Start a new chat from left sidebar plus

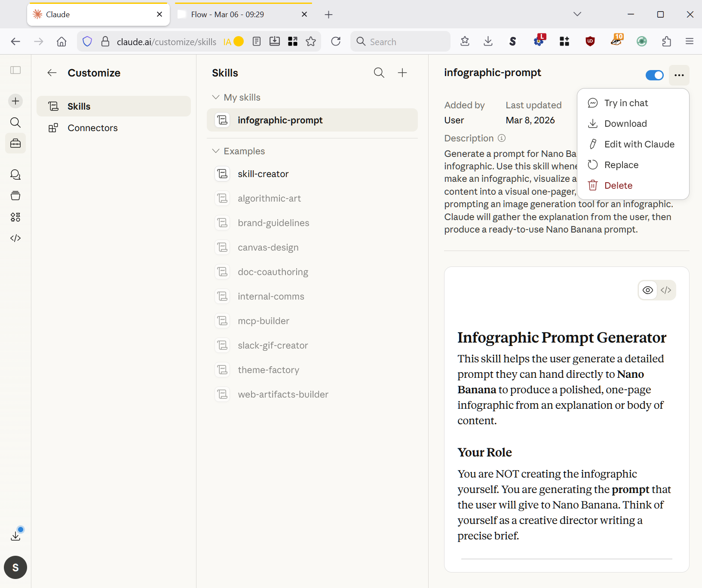coord(15,101)
